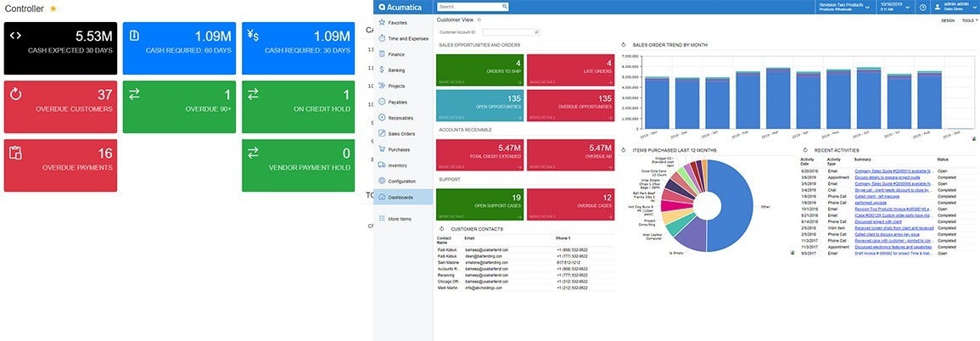980x341 pixels.
Task: Click the Time and Expenses clock icon
Action: tap(382, 38)
